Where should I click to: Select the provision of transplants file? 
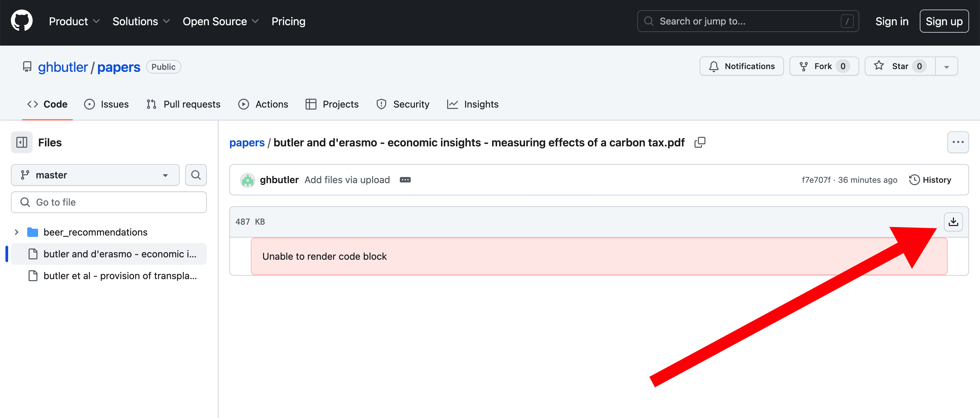coord(119,276)
